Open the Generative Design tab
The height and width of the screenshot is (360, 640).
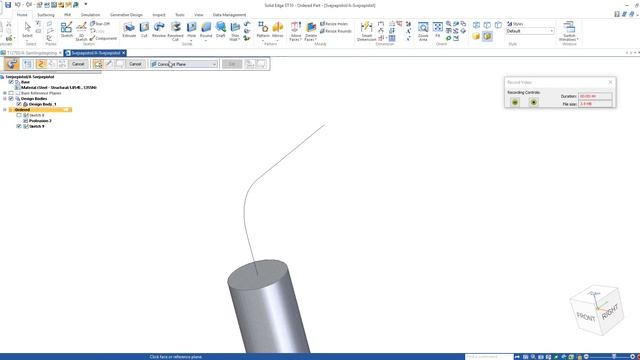click(x=126, y=15)
